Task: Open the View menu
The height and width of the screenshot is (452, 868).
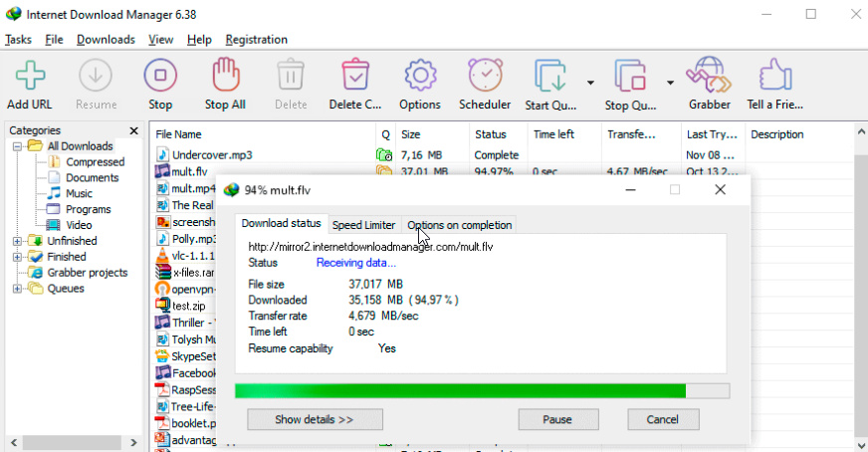Action: [160, 40]
